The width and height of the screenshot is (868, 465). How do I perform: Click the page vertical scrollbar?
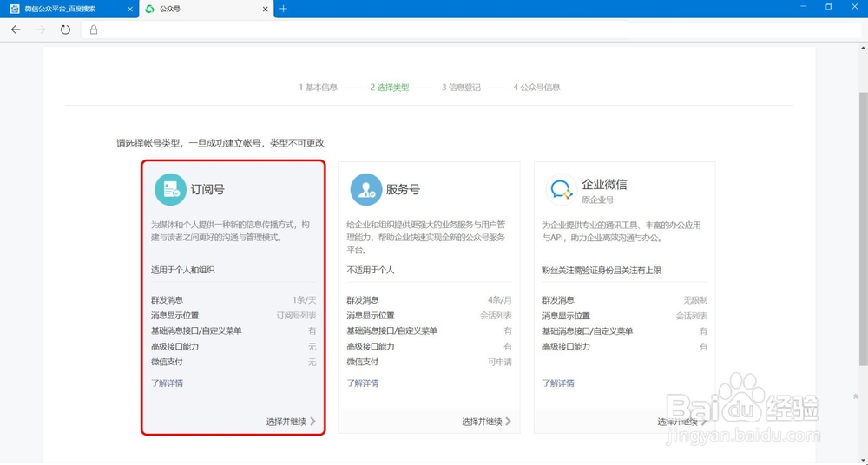coord(863,229)
